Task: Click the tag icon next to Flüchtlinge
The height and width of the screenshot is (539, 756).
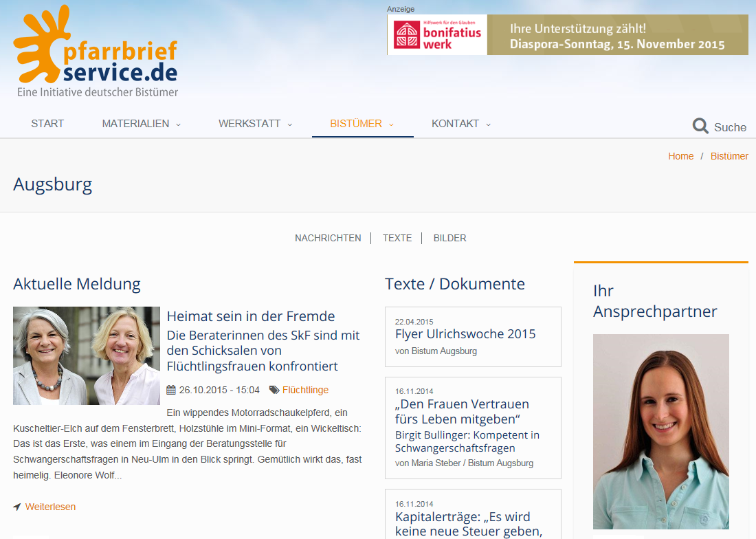Action: (x=274, y=390)
